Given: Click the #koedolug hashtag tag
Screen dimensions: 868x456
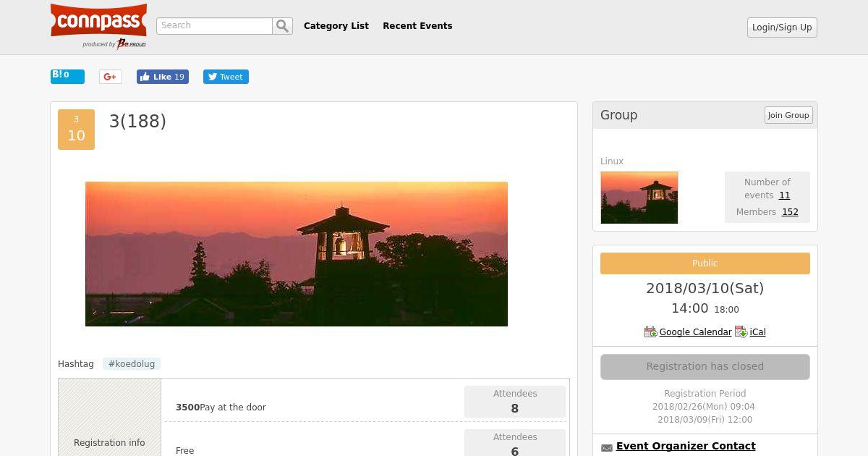Looking at the screenshot, I should [132, 364].
